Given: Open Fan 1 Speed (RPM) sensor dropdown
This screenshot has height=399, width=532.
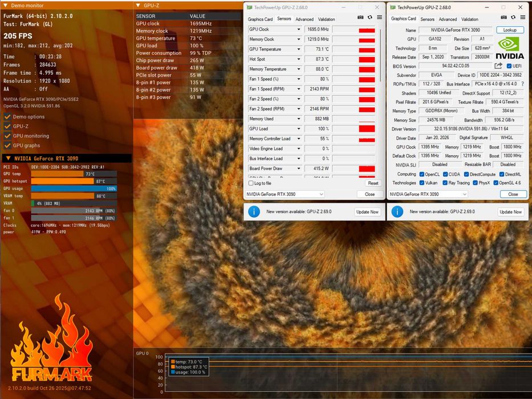Looking at the screenshot, I should point(299,89).
